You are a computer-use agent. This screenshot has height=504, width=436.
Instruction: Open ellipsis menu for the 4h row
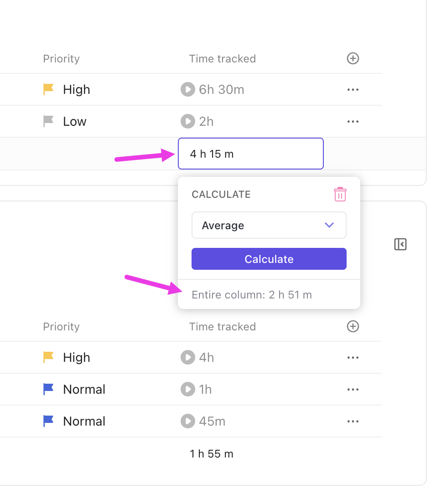(353, 358)
